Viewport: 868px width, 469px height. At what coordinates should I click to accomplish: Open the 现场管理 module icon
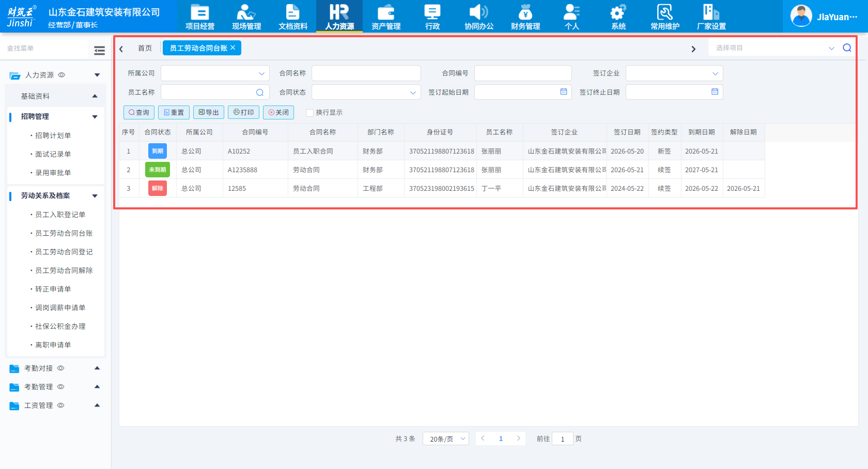(246, 12)
